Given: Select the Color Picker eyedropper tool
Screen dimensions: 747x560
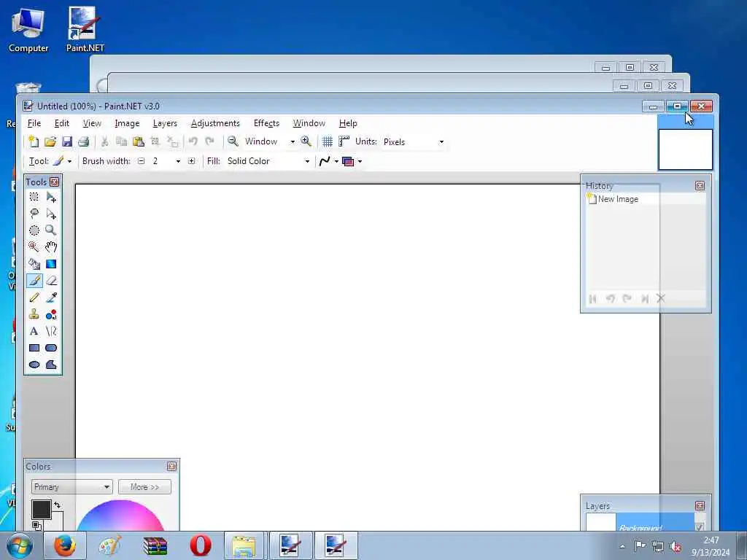Looking at the screenshot, I should [51, 297].
